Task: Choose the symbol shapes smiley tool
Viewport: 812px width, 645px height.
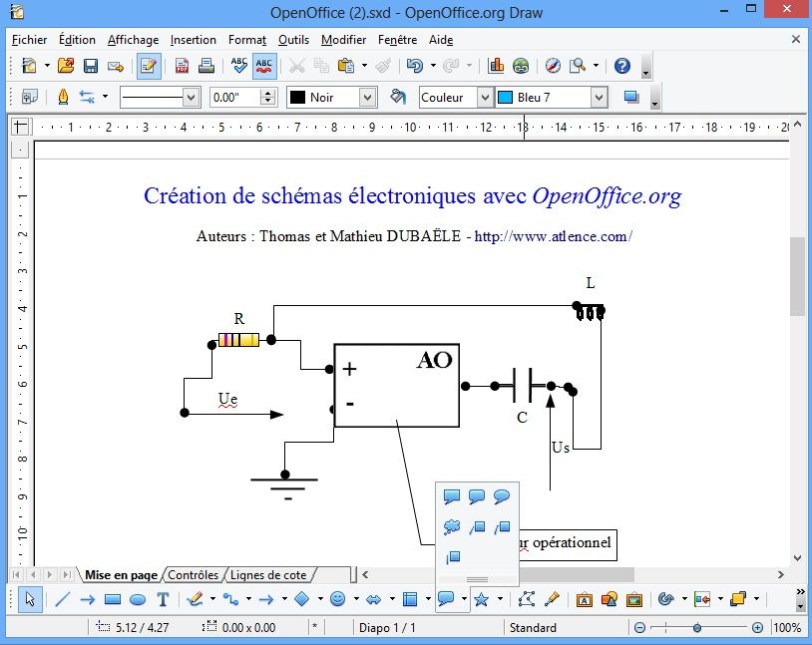Action: pyautogui.click(x=337, y=599)
